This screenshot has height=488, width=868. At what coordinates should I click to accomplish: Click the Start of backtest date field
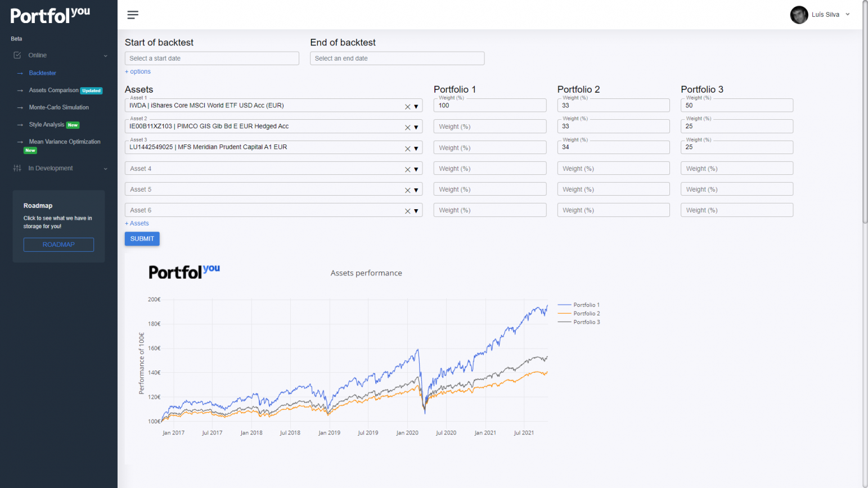(x=212, y=58)
